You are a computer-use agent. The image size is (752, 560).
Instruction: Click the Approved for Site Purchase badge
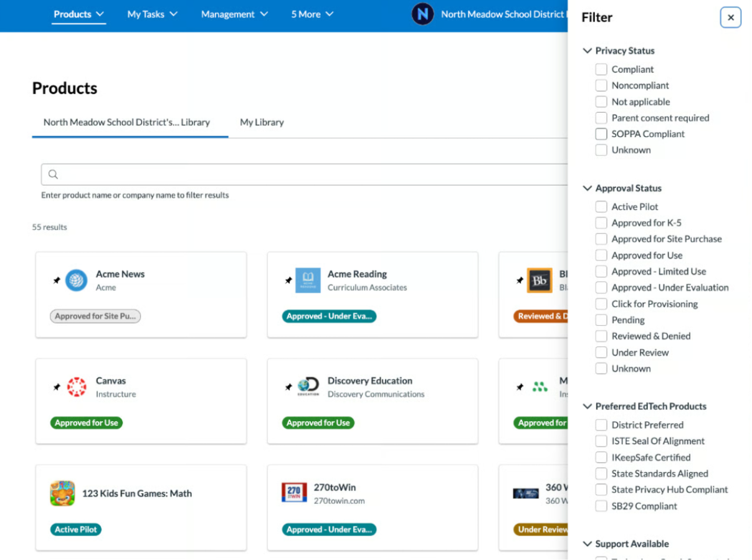(x=95, y=316)
